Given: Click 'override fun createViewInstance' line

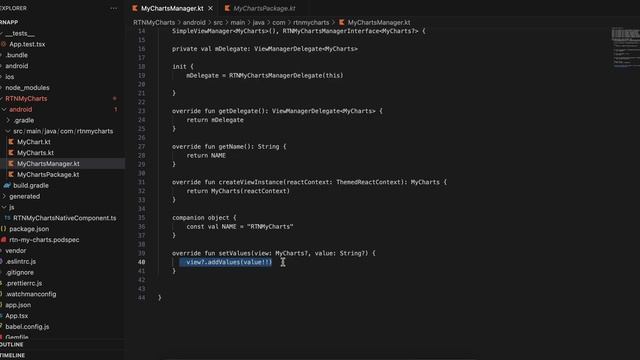Looking at the screenshot, I should [309, 182].
